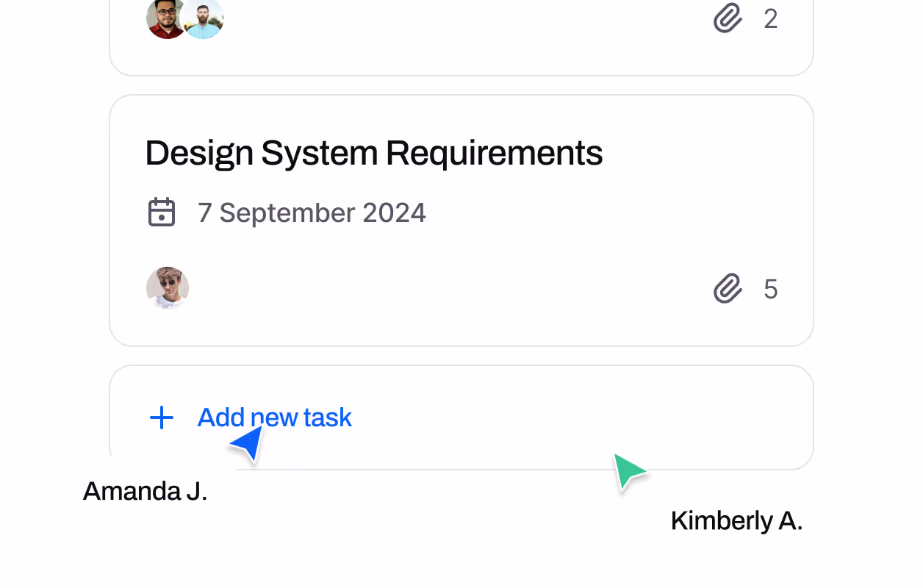Click the attachment number 5 label
This screenshot has width=923, height=588.
[770, 289]
